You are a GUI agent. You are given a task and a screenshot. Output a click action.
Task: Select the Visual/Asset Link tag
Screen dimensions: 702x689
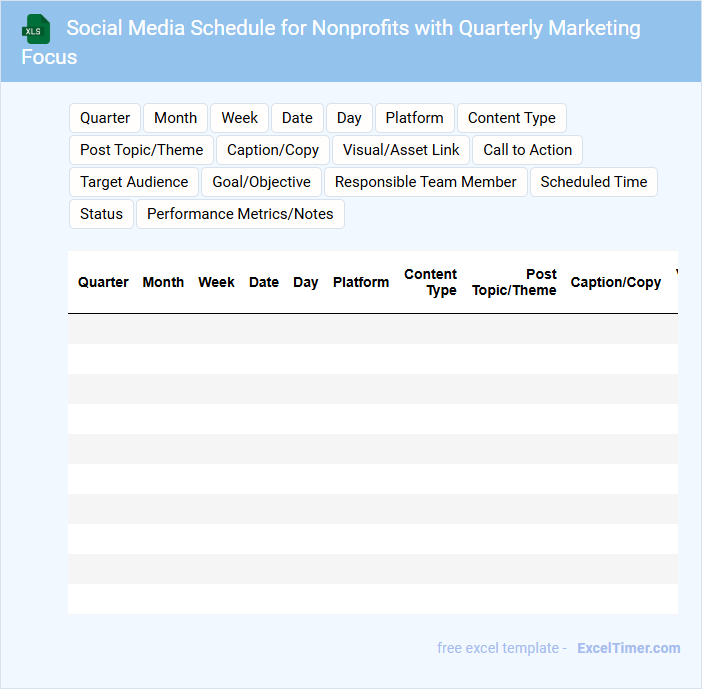pyautogui.click(x=401, y=150)
